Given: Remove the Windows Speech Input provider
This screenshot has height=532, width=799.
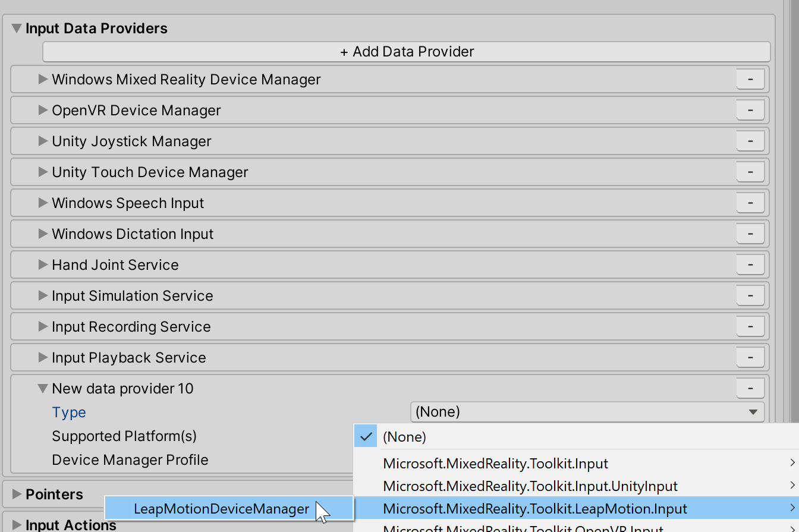Looking at the screenshot, I should point(750,203).
